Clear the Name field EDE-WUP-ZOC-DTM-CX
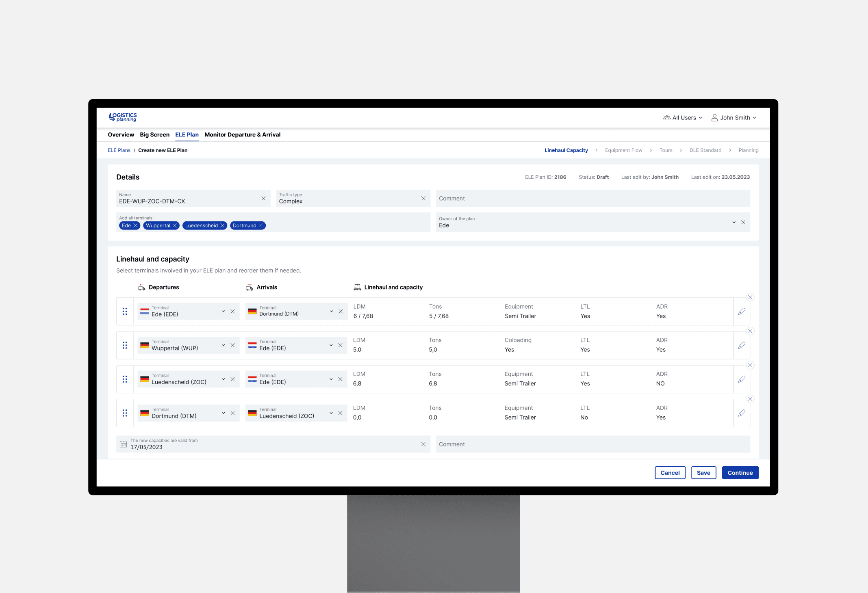 (263, 198)
